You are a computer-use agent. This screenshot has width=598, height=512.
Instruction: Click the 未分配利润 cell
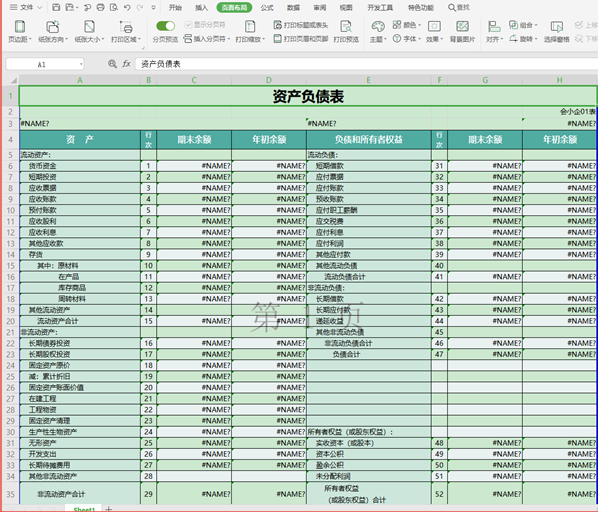point(369,476)
